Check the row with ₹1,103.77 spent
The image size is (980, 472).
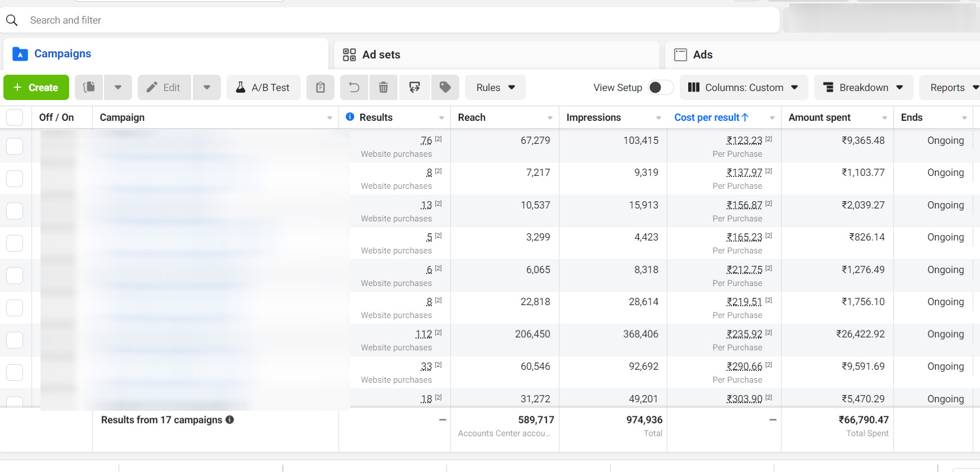(x=15, y=179)
